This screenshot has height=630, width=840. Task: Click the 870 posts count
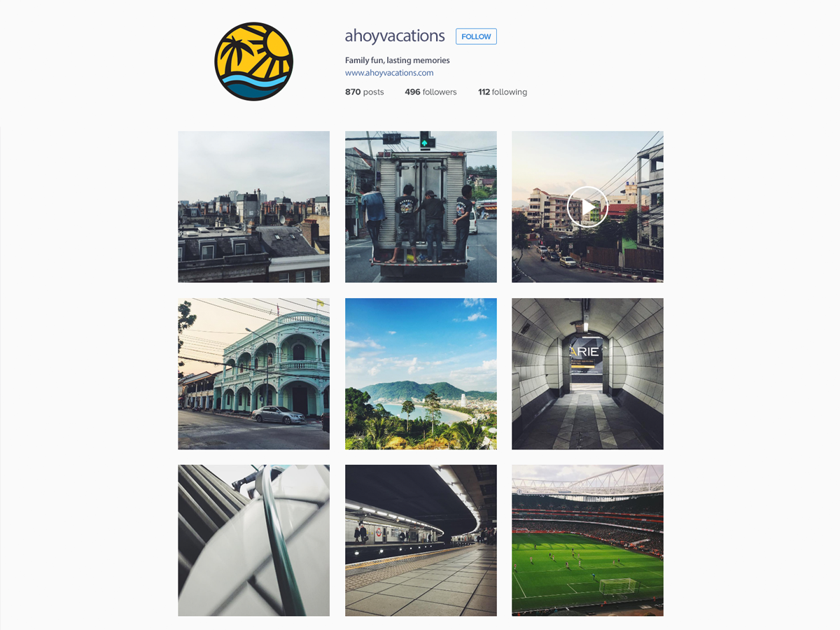pyautogui.click(x=365, y=92)
